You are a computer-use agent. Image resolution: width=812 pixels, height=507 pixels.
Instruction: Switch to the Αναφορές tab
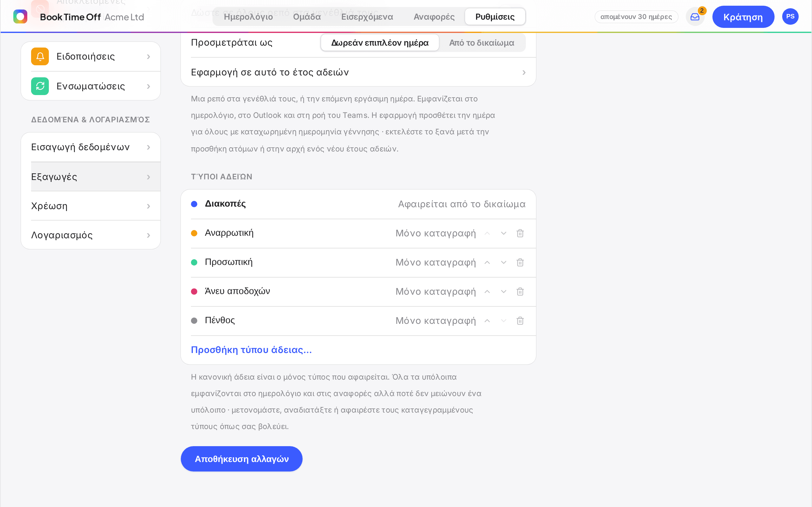(434, 17)
